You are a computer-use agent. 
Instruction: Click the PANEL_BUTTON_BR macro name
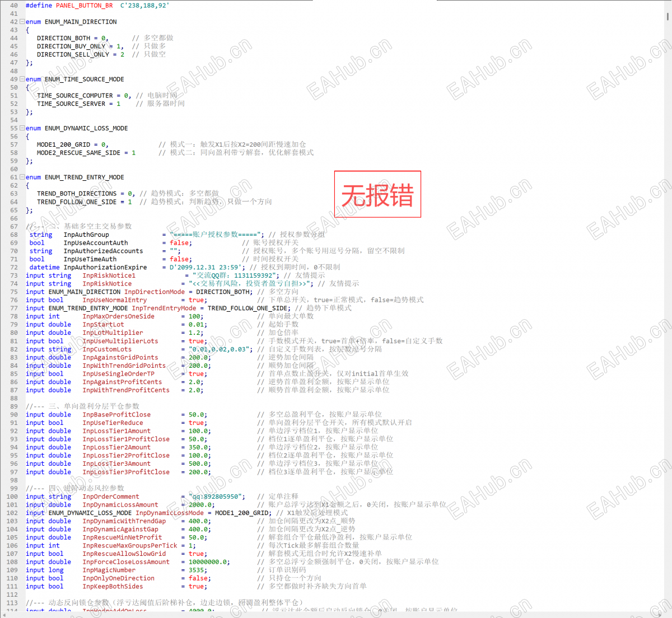pyautogui.click(x=84, y=6)
